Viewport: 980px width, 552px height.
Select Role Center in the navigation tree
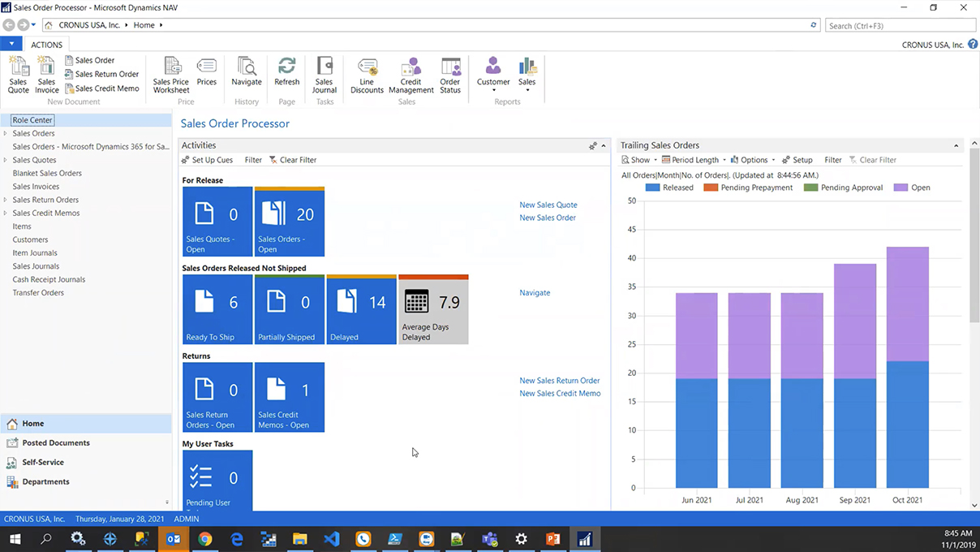(32, 120)
